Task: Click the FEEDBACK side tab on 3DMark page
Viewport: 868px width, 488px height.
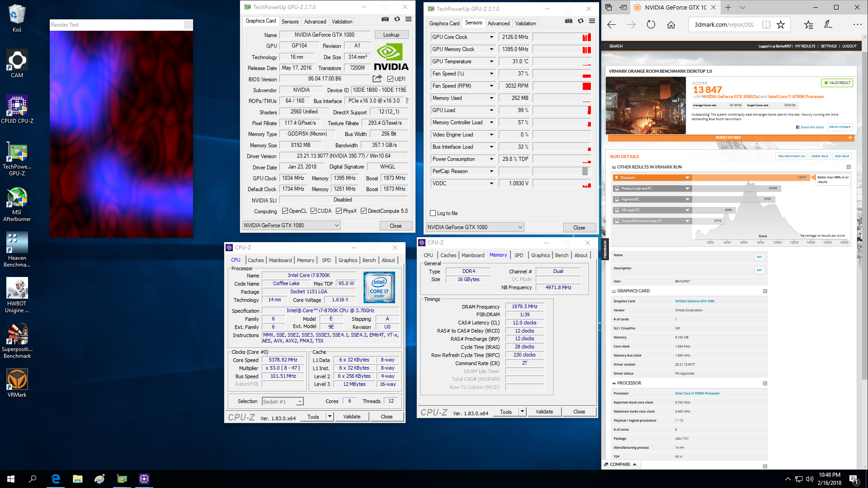Action: (x=605, y=249)
